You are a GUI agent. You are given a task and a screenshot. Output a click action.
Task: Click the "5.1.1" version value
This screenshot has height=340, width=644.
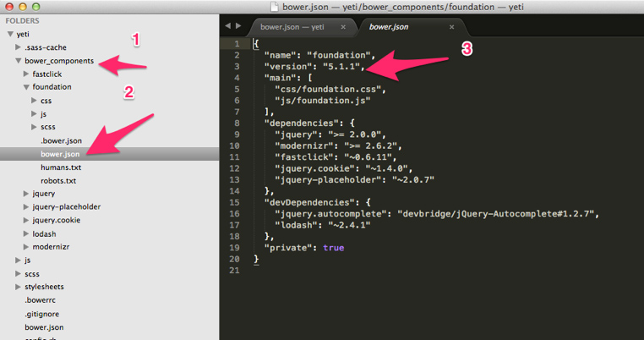pyautogui.click(x=341, y=67)
